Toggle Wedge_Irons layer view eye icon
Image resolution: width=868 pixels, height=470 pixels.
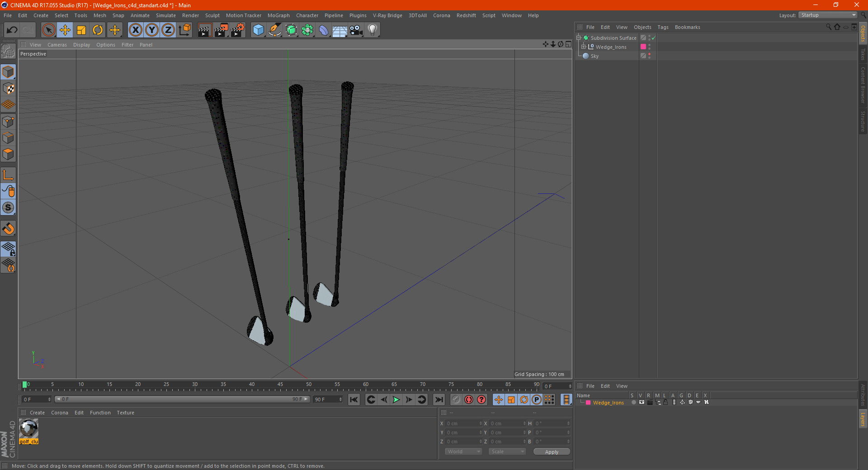coord(642,402)
